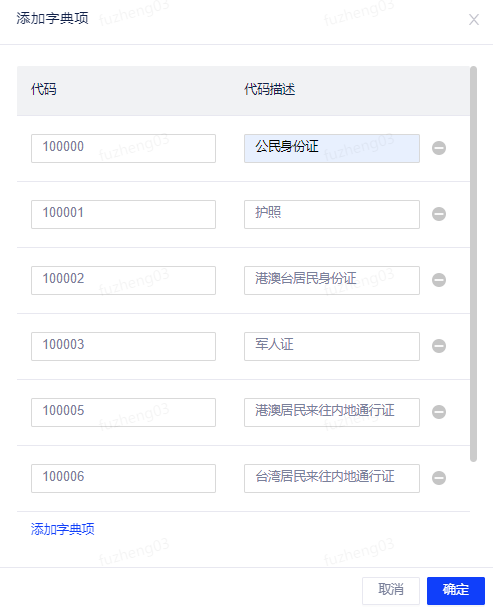Edit description 台湾居民来往内地通行证
This screenshot has width=493, height=611.
pos(332,478)
